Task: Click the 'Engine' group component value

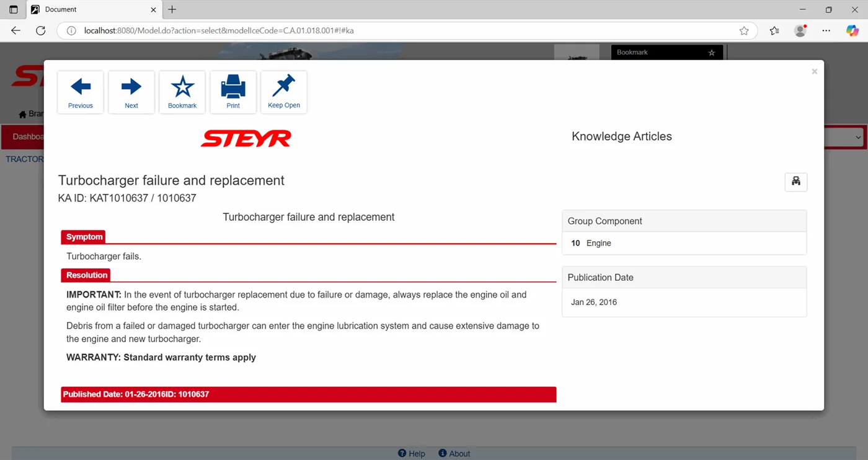Action: tap(599, 244)
